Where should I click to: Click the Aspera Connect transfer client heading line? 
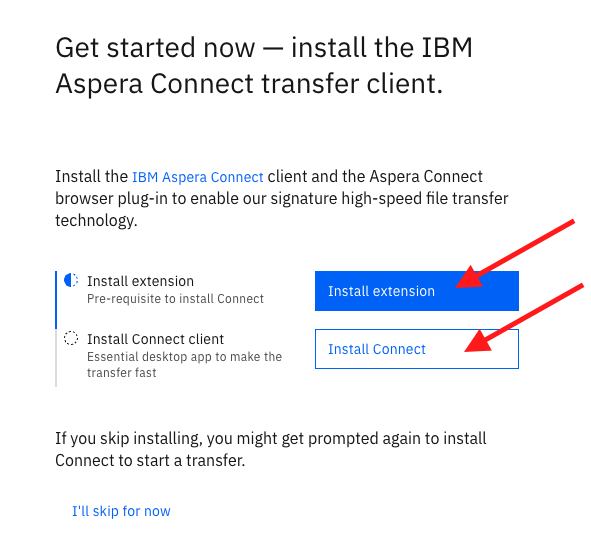(x=249, y=83)
